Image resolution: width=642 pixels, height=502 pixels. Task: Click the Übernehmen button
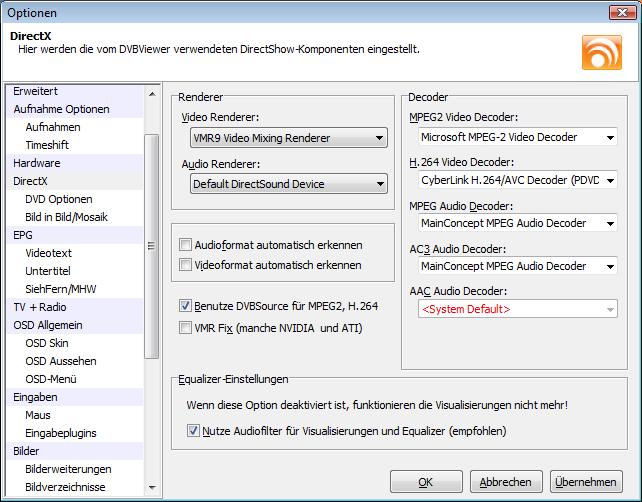585,482
